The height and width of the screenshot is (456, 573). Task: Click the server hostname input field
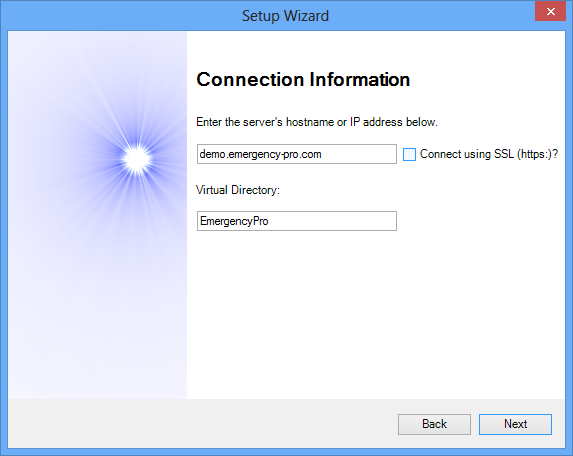tap(297, 154)
